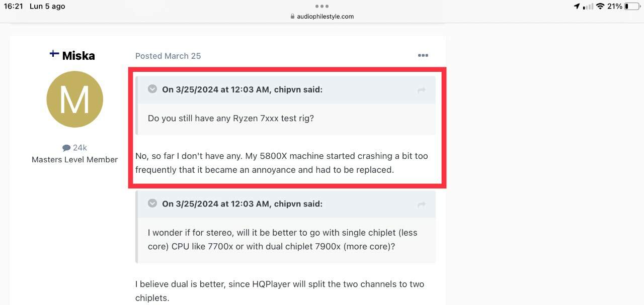Tap the cellular signal bars icon

coord(588,7)
